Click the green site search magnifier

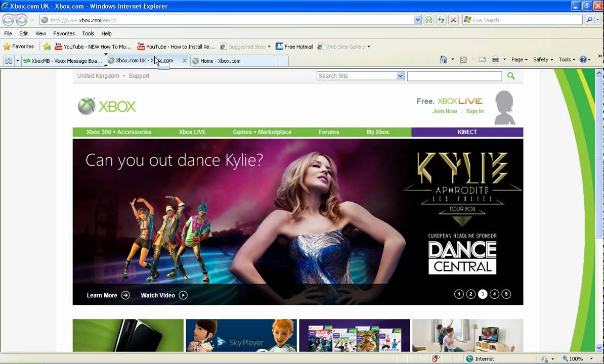click(511, 76)
